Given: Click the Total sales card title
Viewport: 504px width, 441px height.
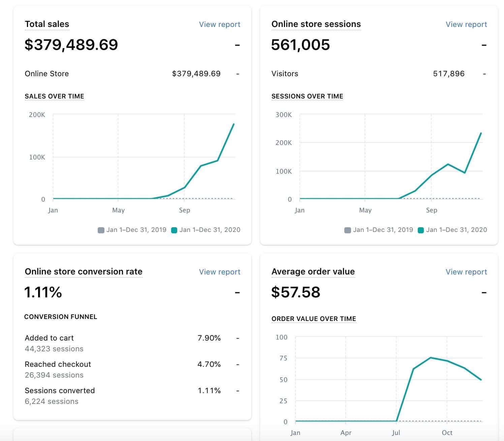Looking at the screenshot, I should tap(47, 24).
